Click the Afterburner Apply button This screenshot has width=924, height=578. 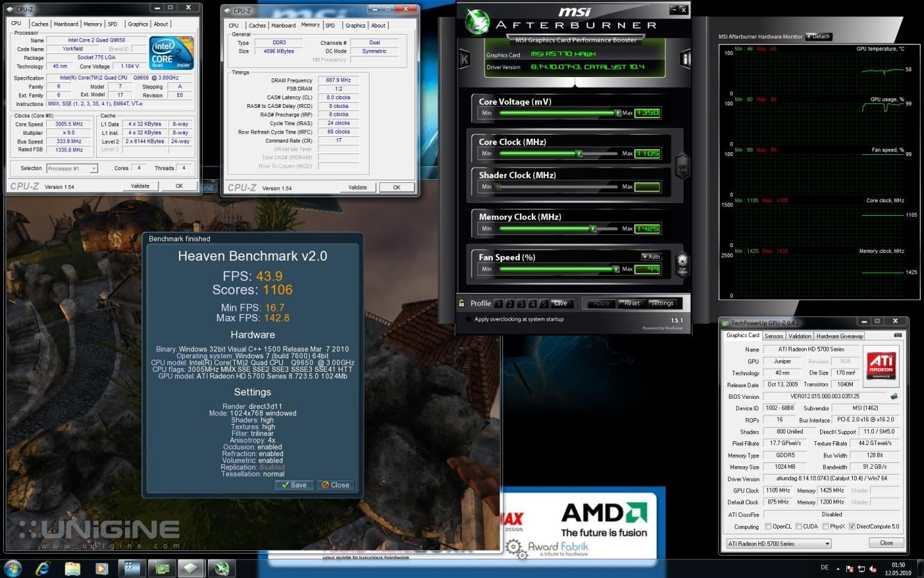point(601,303)
